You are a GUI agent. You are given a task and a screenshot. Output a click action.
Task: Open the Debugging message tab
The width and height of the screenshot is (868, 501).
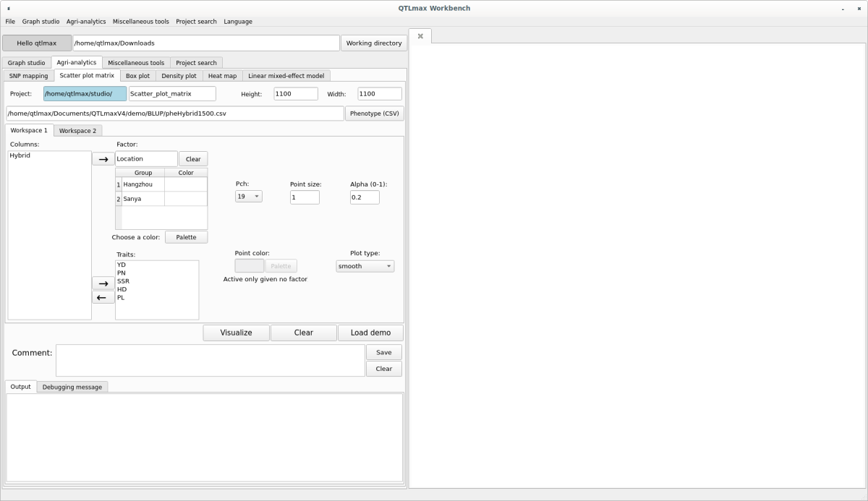(x=72, y=387)
